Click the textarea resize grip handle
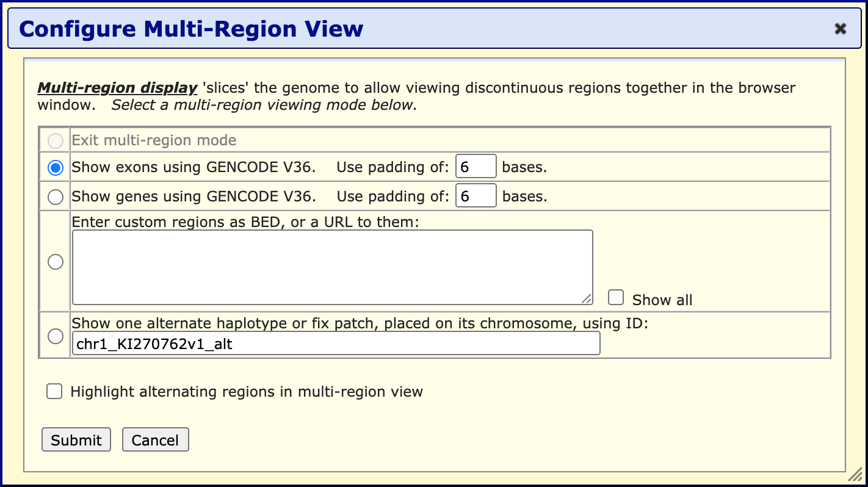Viewport: 868px width, 487px height. click(x=588, y=299)
